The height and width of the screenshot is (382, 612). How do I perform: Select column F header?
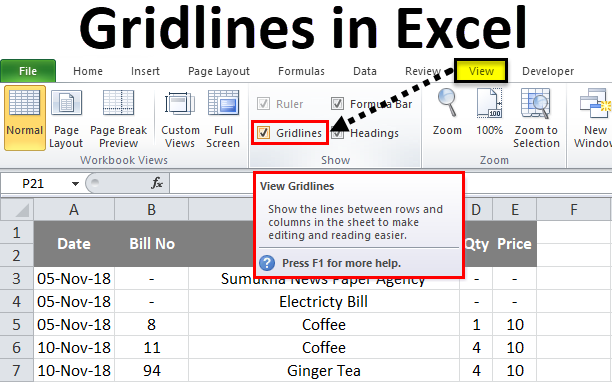click(x=574, y=210)
